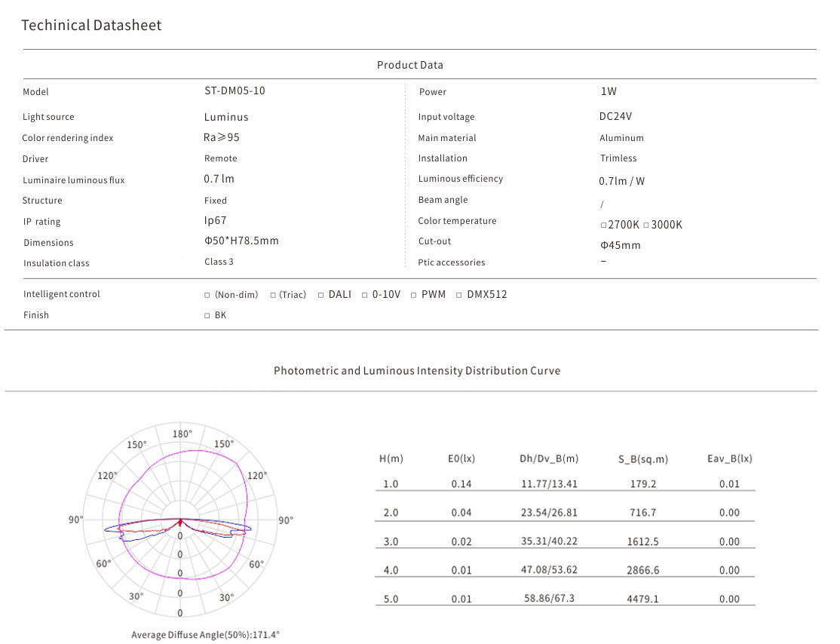The image size is (840, 644).
Task: Select the PWM checkbox
Action: (414, 295)
